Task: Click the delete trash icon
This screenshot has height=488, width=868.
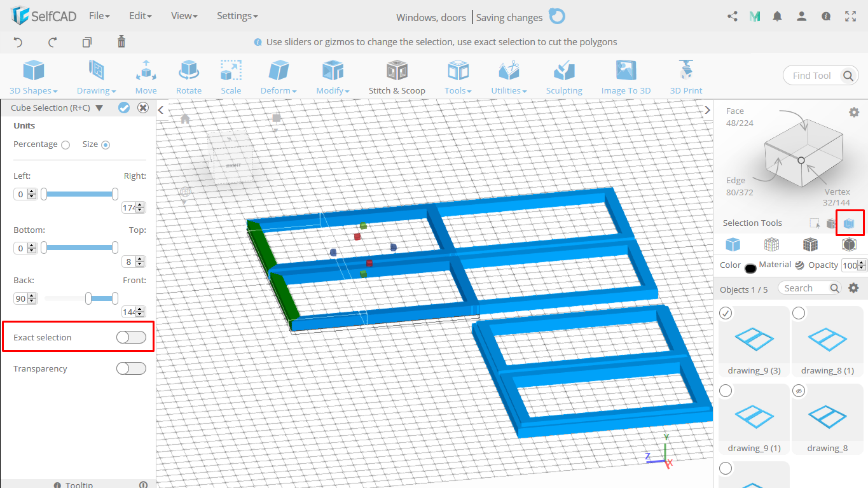Action: pos(121,42)
